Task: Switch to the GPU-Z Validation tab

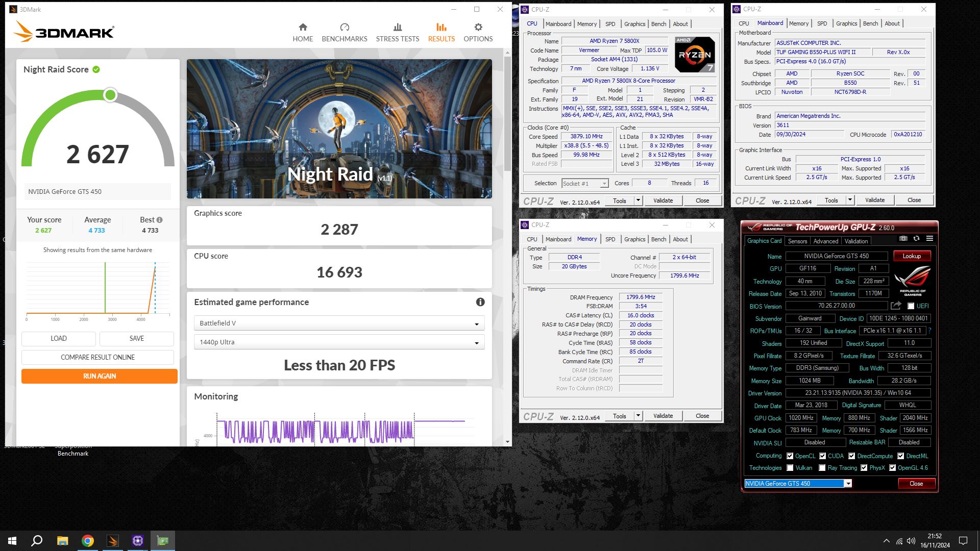Action: click(x=856, y=241)
